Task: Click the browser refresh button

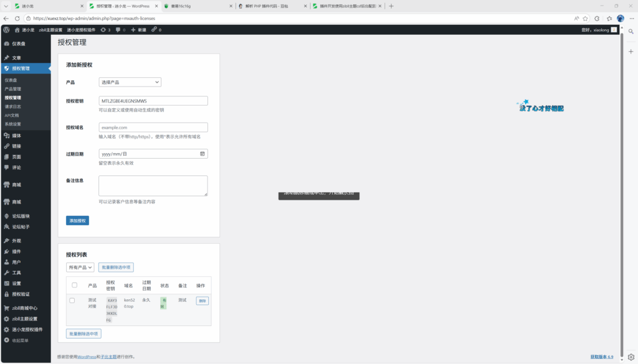Action: pos(17,19)
